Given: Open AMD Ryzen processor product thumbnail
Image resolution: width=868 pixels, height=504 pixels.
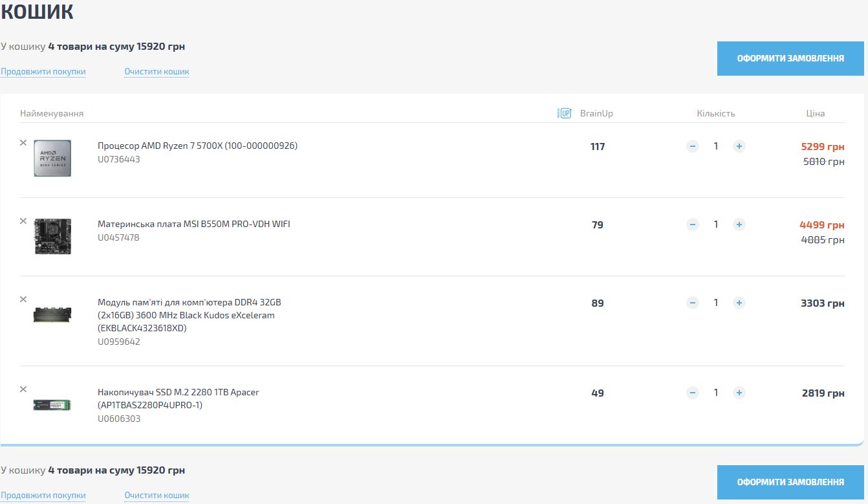Looking at the screenshot, I should [x=52, y=159].
